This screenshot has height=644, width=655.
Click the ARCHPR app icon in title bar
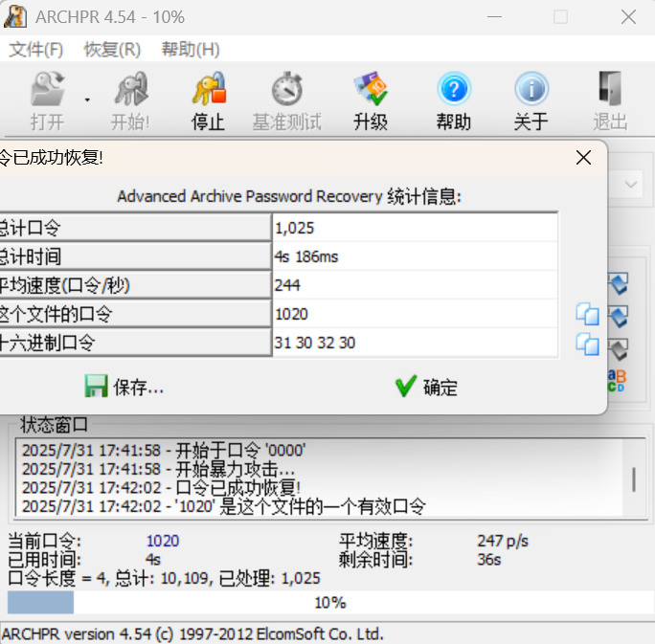tap(15, 17)
